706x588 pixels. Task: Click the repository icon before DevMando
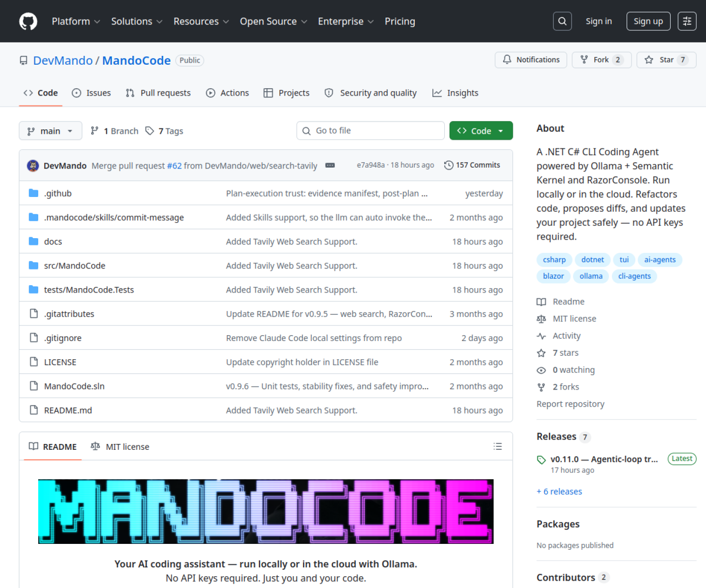tap(24, 60)
